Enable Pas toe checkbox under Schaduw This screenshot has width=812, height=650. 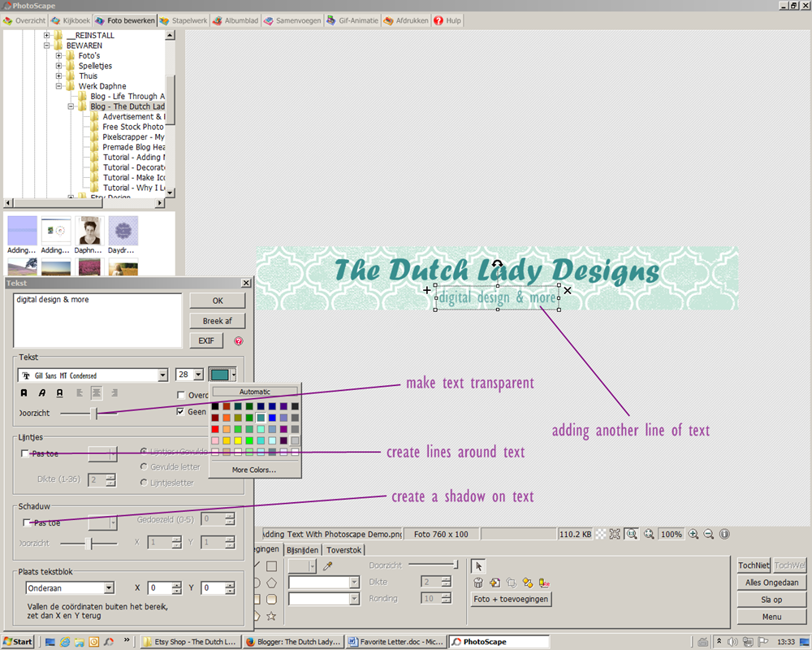[27, 522]
